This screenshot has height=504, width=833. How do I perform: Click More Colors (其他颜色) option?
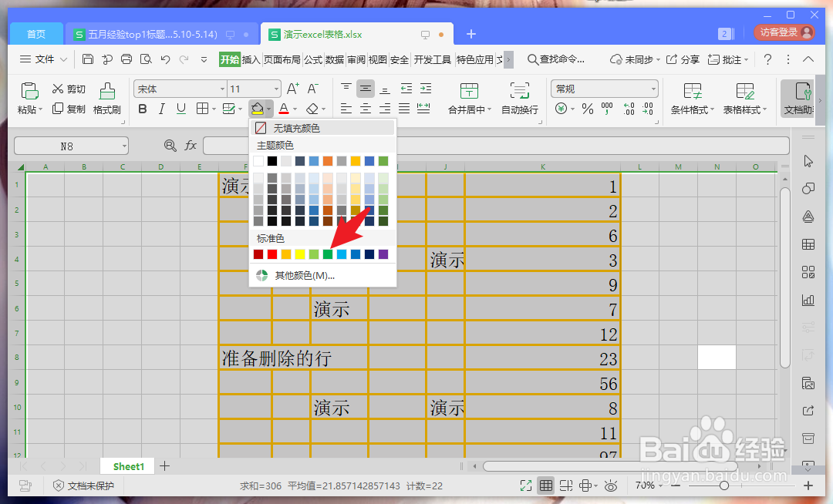(x=322, y=275)
